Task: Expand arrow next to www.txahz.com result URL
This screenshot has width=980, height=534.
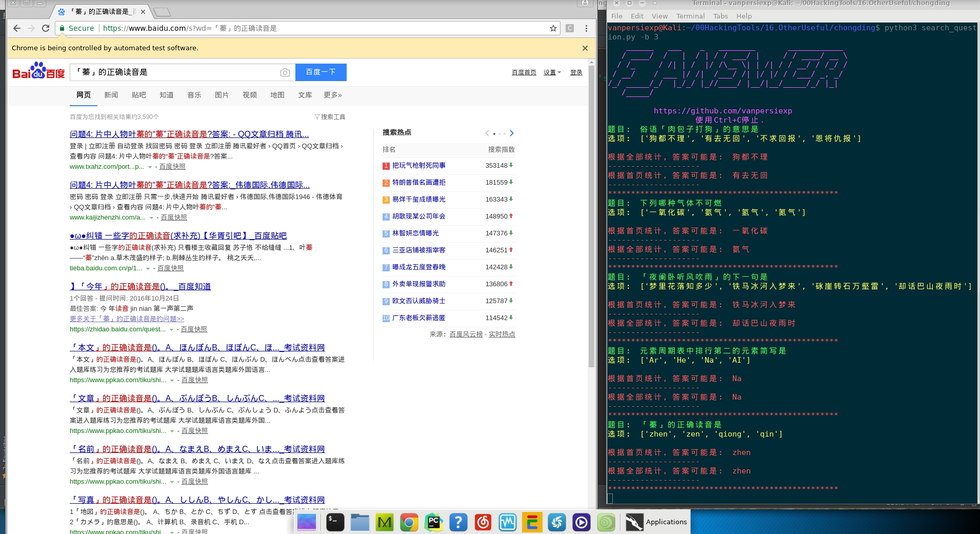Action: pyautogui.click(x=150, y=167)
